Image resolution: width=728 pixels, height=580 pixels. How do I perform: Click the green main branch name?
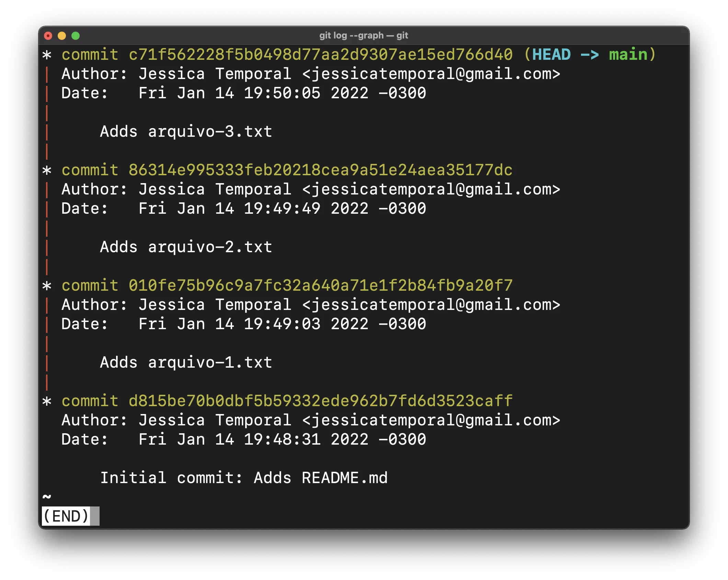pyautogui.click(x=628, y=55)
